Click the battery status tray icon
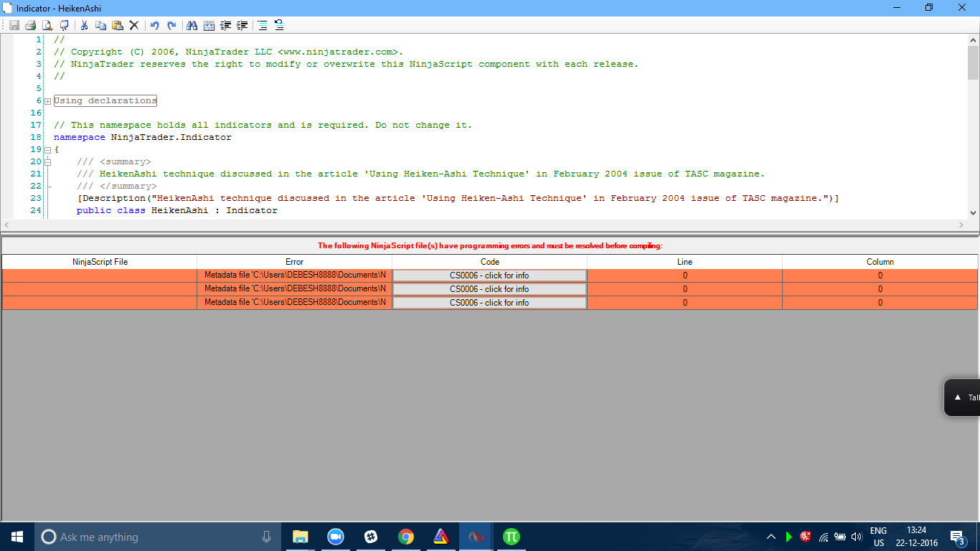980x551 pixels. 840,537
